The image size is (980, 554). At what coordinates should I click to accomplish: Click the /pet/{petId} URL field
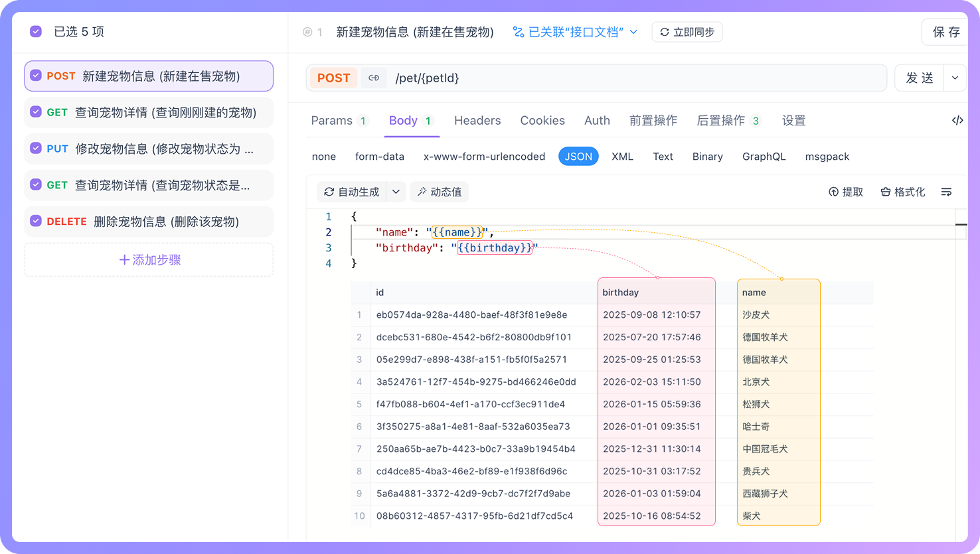637,78
